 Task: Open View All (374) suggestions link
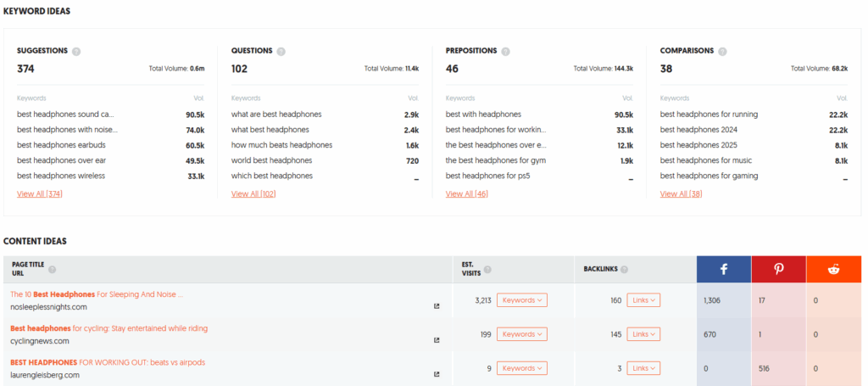pos(40,193)
